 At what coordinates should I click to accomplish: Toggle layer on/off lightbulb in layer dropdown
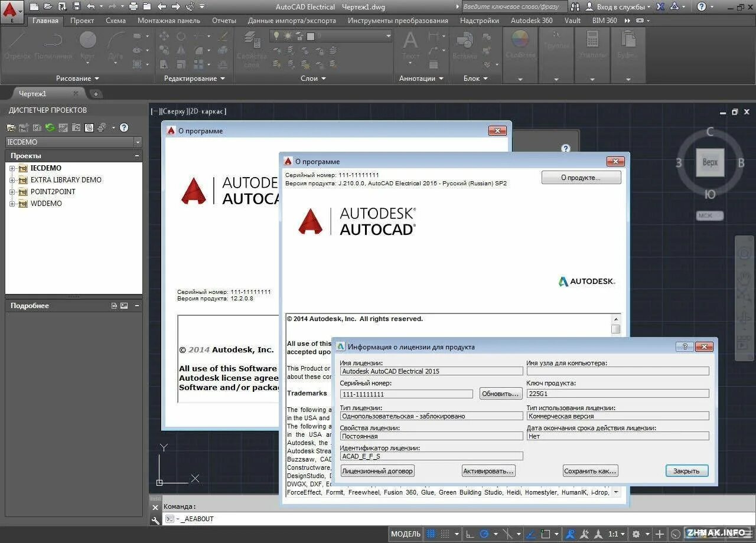pyautogui.click(x=277, y=37)
